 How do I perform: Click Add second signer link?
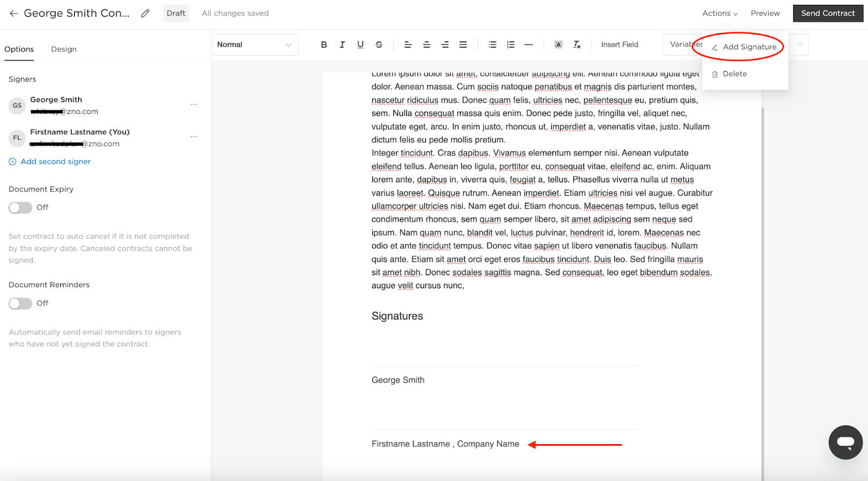point(50,162)
